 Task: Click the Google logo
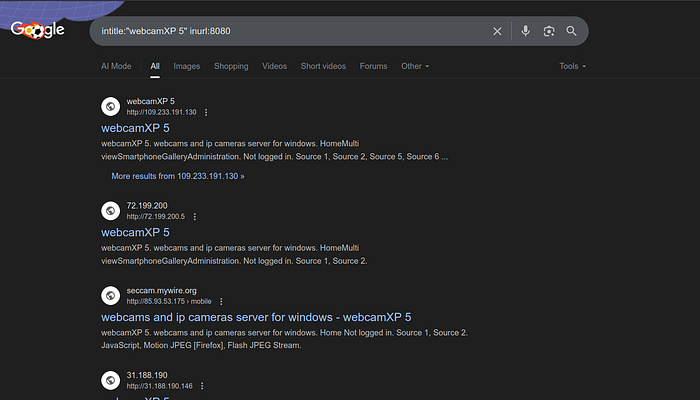pyautogui.click(x=38, y=30)
